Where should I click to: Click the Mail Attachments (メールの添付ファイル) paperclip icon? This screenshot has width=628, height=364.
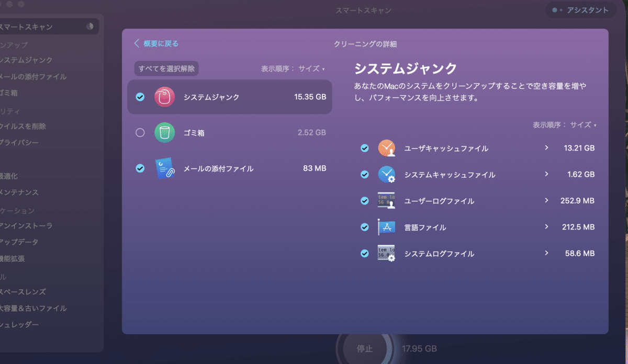165,168
